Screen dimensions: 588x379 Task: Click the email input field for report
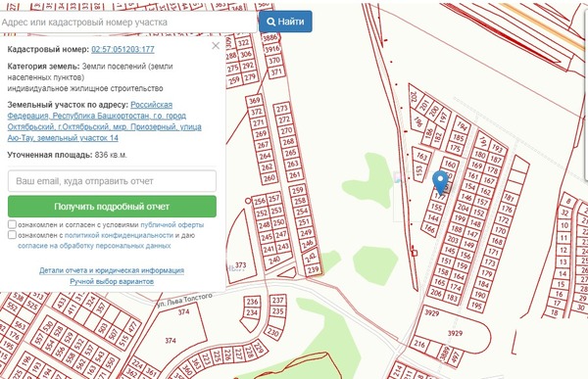(x=112, y=181)
